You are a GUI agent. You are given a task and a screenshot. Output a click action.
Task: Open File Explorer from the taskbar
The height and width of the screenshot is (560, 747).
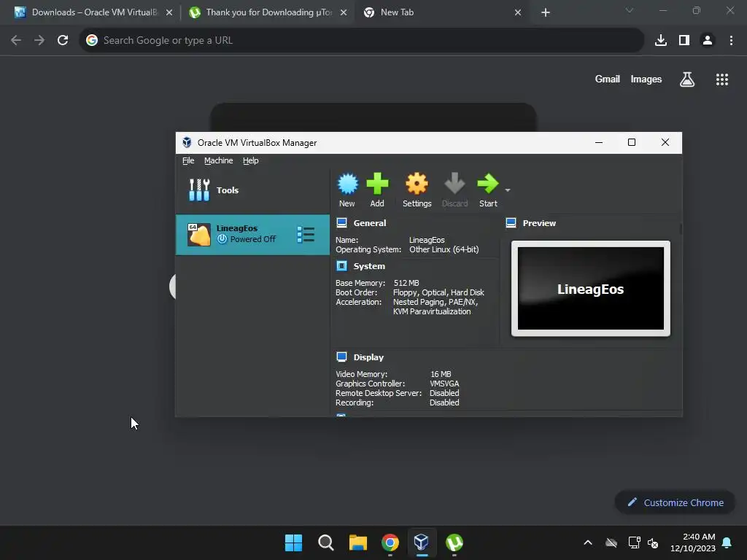point(357,542)
